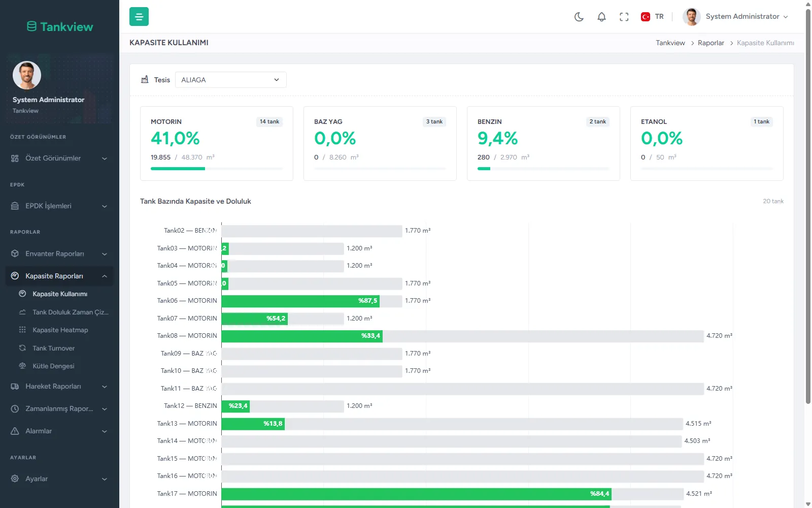
Task: Click the Tank Doluluk chart icon
Action: 22,312
